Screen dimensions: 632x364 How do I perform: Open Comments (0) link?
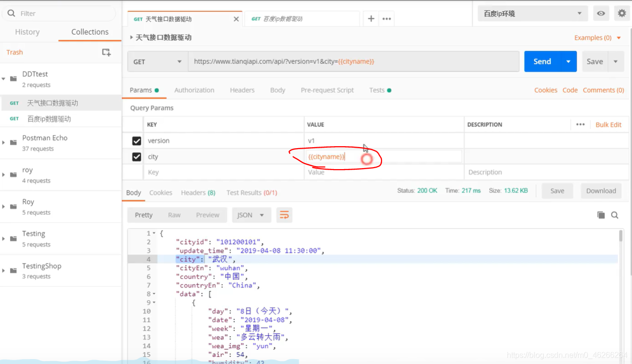pyautogui.click(x=603, y=90)
